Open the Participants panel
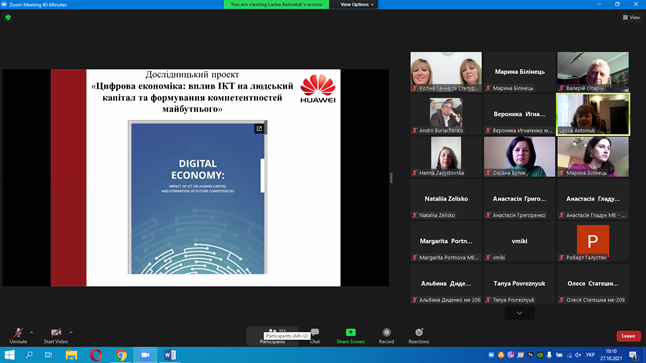Viewport: 646px width, 363px height. coord(273,335)
